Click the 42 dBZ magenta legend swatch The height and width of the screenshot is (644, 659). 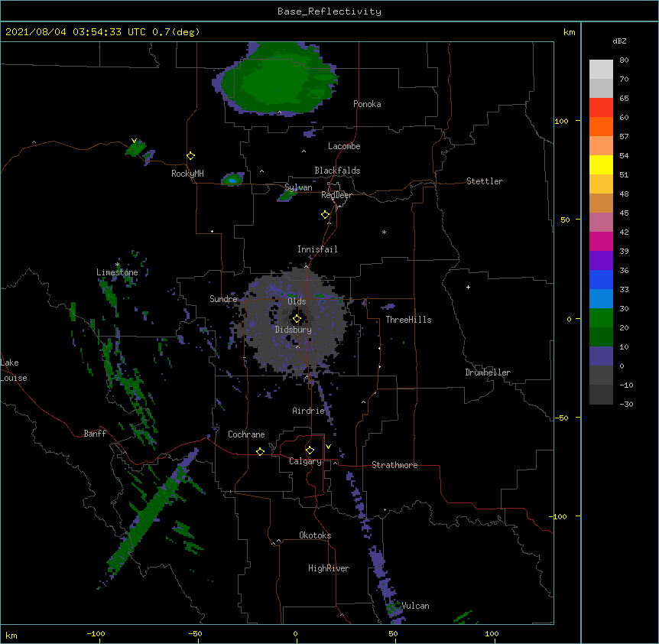point(601,241)
